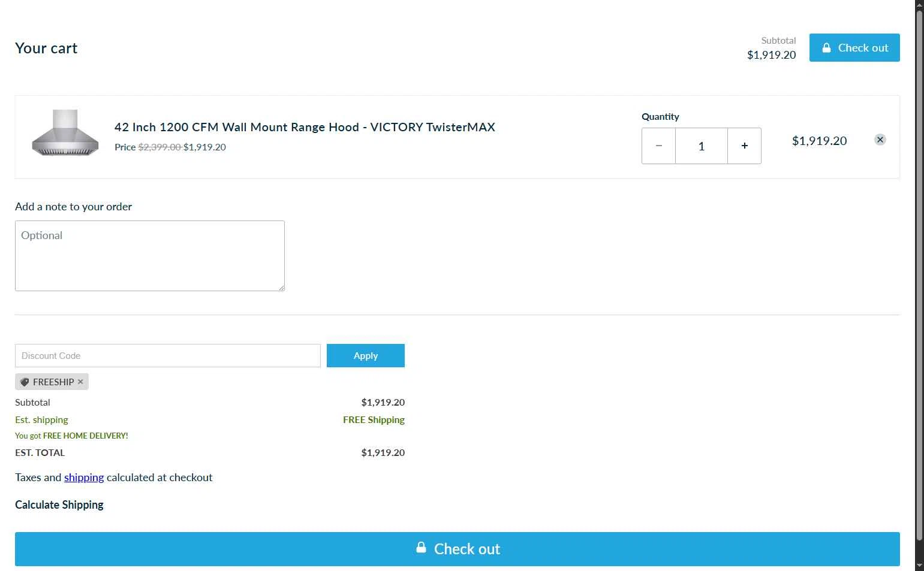Click the Add a note to your order label
The width and height of the screenshot is (924, 571).
(x=73, y=206)
